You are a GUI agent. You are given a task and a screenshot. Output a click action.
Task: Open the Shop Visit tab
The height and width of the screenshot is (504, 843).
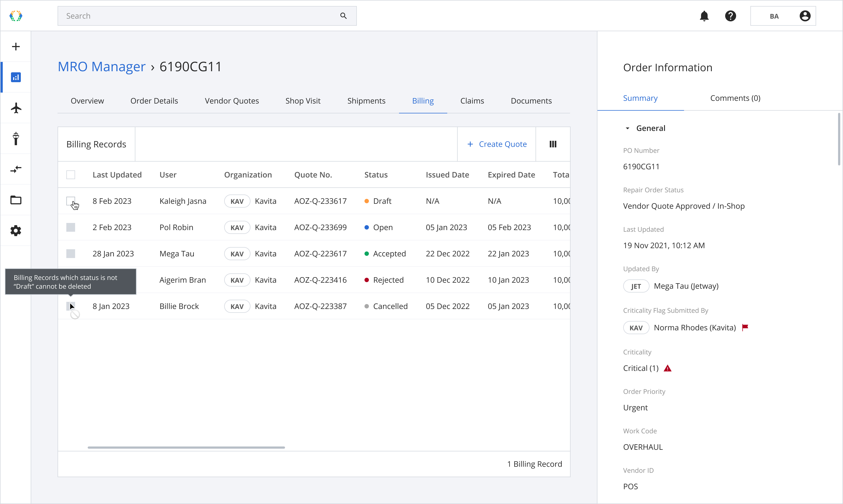click(x=303, y=101)
